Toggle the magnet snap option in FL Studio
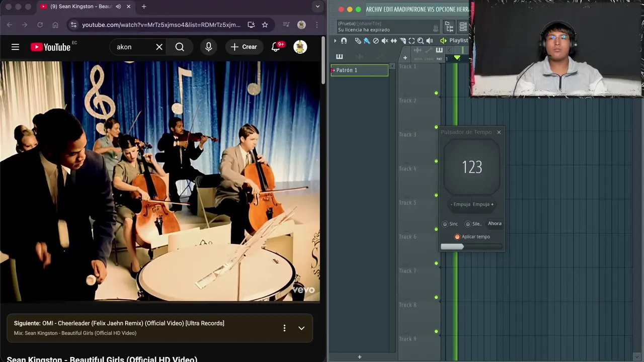The image size is (644, 362). 344,41
